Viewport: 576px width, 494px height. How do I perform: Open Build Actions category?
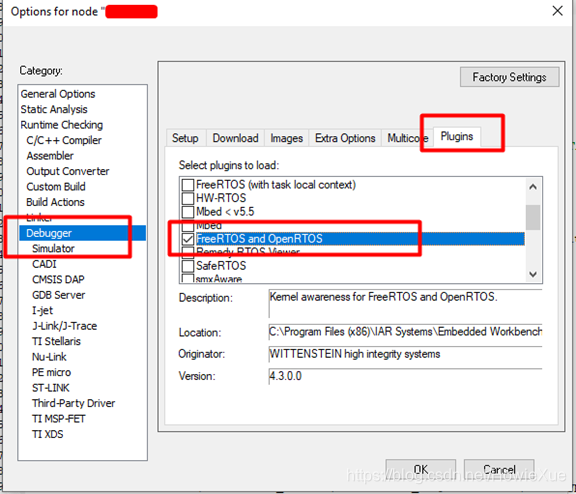(x=55, y=202)
